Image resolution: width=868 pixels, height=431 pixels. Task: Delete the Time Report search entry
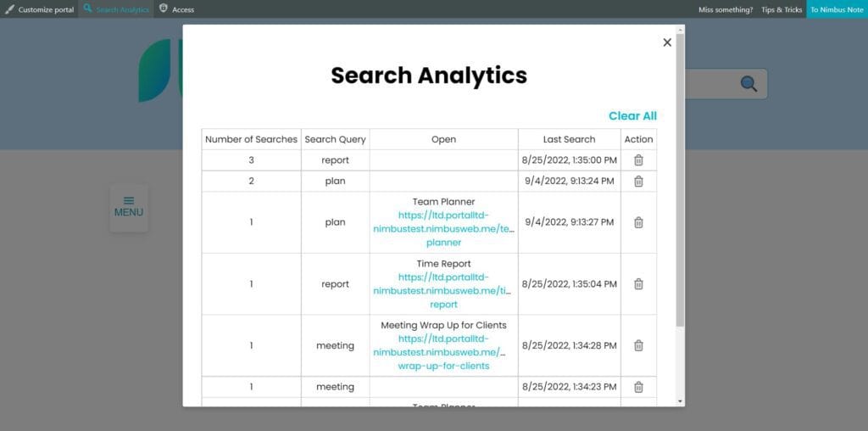638,284
